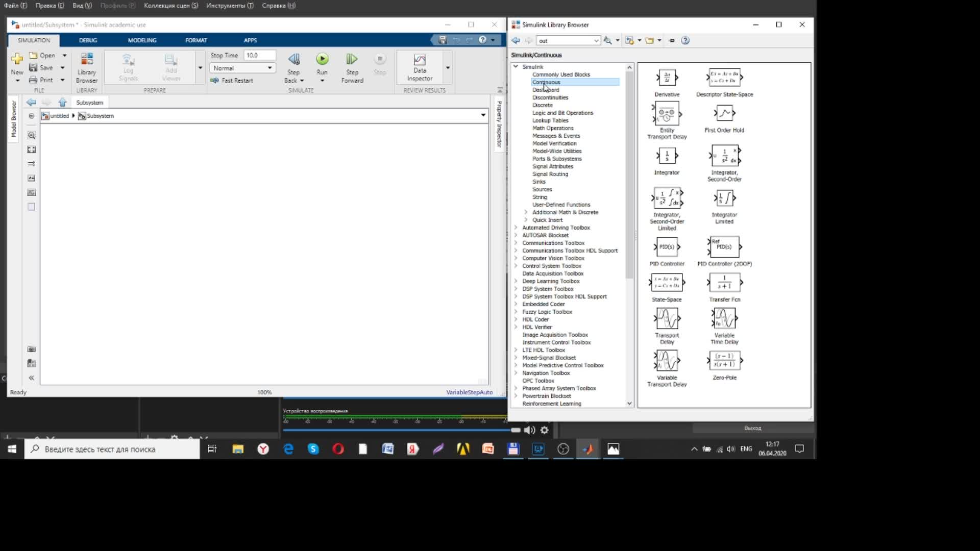
Task: Open the Library Browser from toolbar
Action: pos(87,67)
